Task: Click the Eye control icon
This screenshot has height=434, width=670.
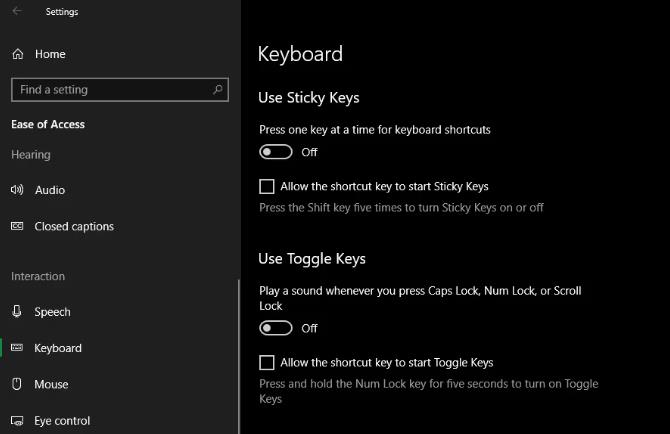Action: point(17,421)
